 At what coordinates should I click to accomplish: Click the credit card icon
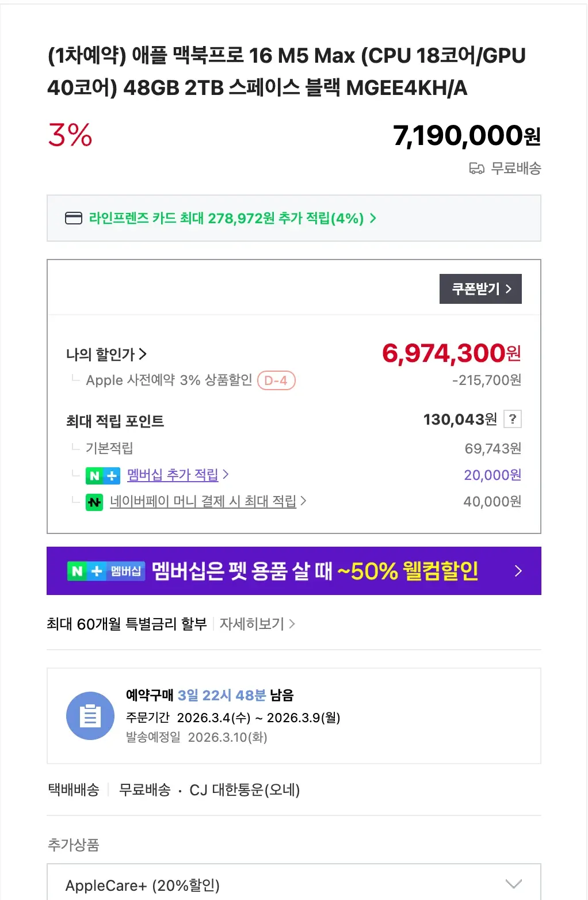tap(74, 219)
